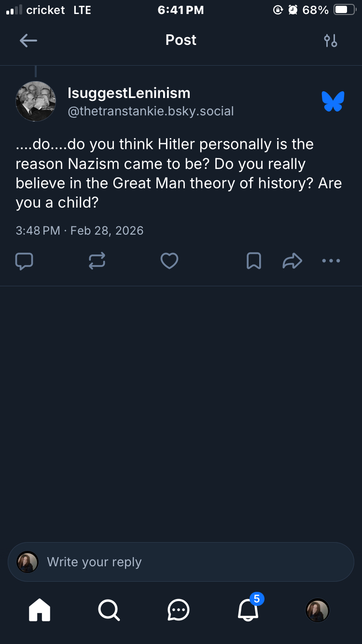362x644 pixels.
Task: Share the post via arrow icon
Action: click(292, 261)
